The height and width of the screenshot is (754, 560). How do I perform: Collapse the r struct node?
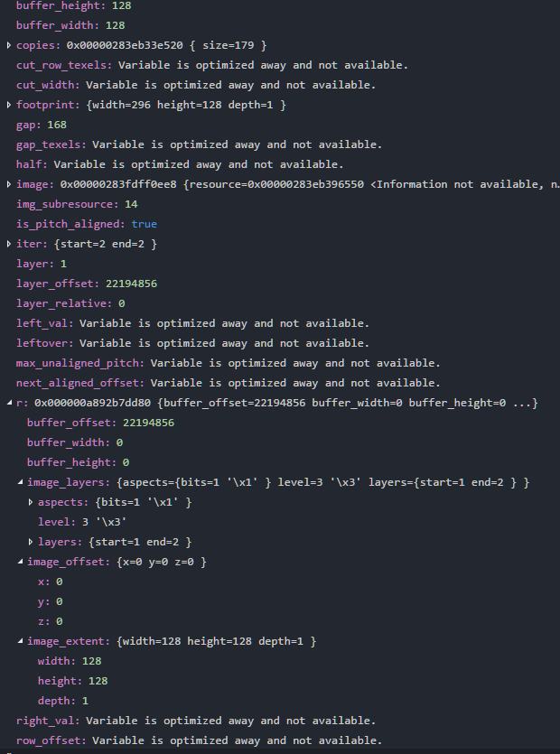7,402
